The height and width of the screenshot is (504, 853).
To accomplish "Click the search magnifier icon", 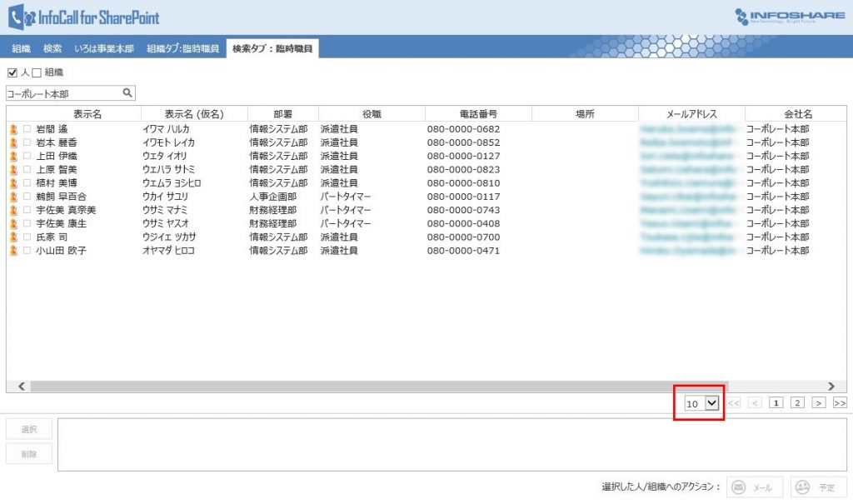I will click(x=127, y=94).
